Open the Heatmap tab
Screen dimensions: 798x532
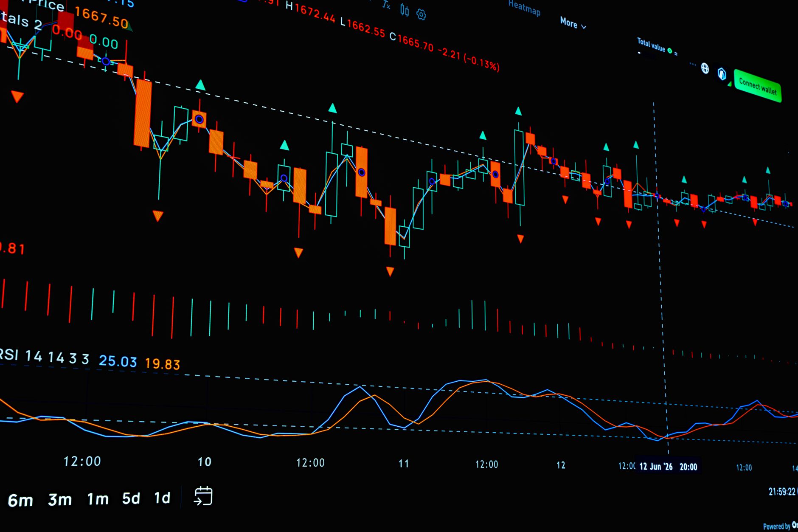click(524, 8)
